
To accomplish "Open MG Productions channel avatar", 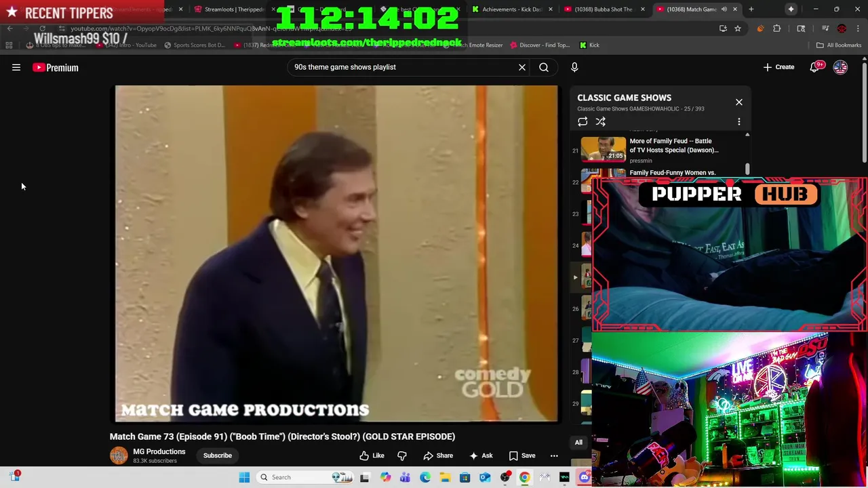I will (119, 455).
